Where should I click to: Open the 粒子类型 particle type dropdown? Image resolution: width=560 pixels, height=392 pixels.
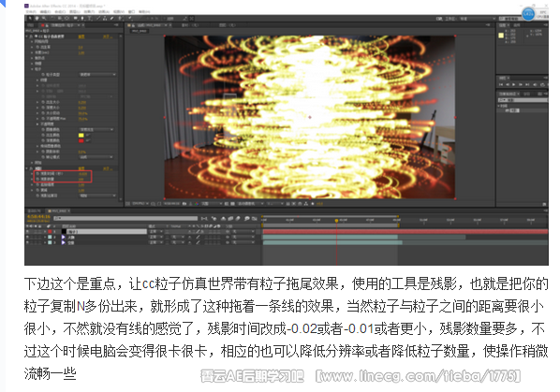point(97,75)
